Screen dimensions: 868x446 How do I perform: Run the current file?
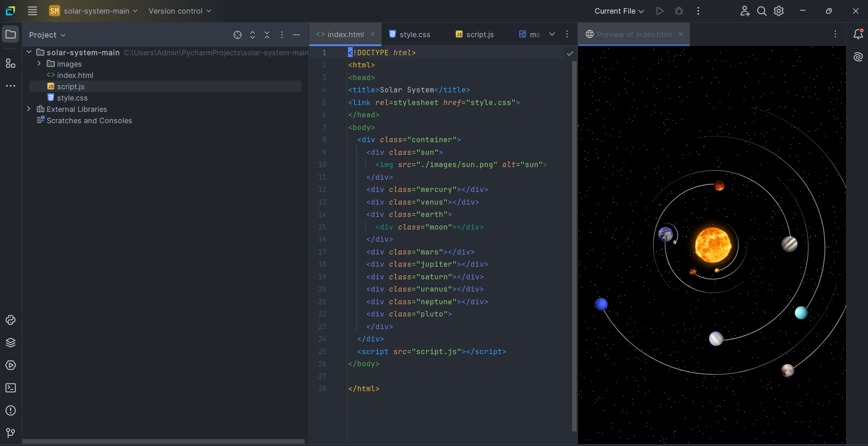(660, 11)
